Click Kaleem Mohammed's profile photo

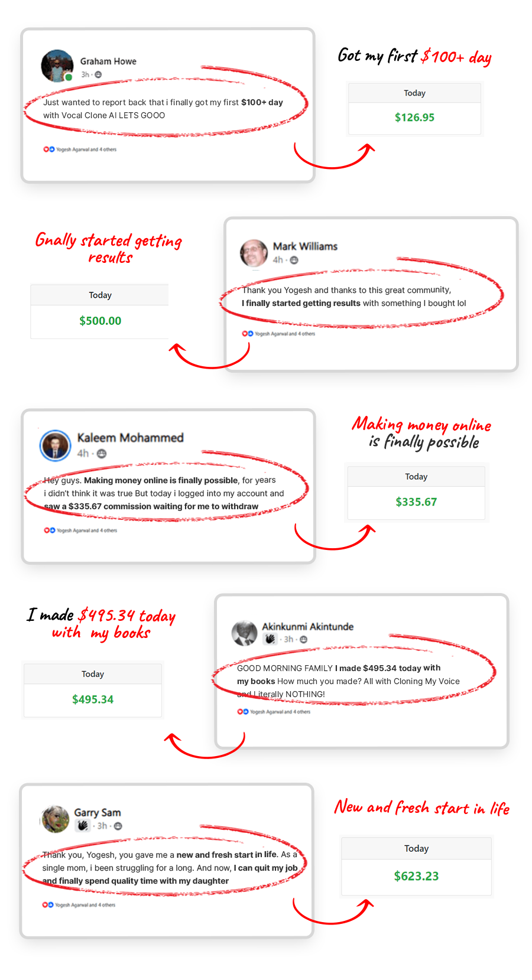[x=55, y=445]
